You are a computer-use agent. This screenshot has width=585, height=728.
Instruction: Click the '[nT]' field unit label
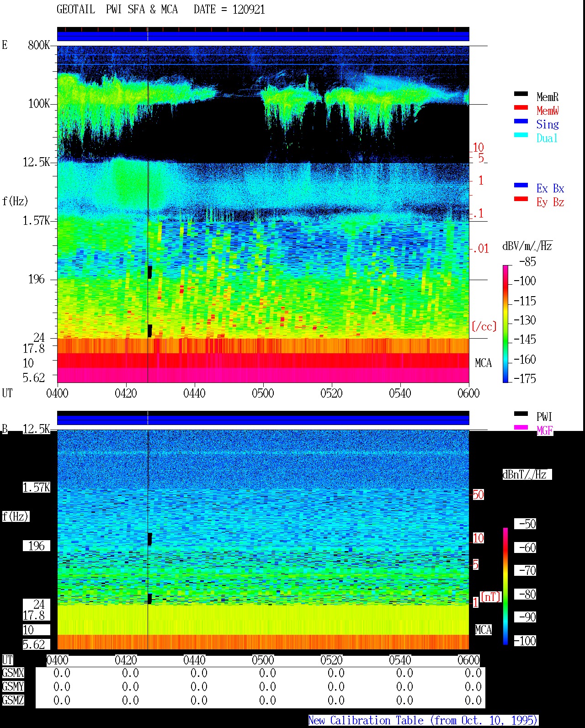pos(491,596)
